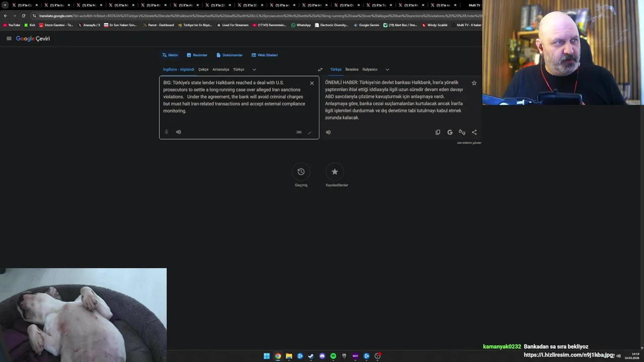Viewport: 644px width, 362px height.
Task: Open the Sözcü Gazetesi bookmark
Action: pyautogui.click(x=56, y=25)
